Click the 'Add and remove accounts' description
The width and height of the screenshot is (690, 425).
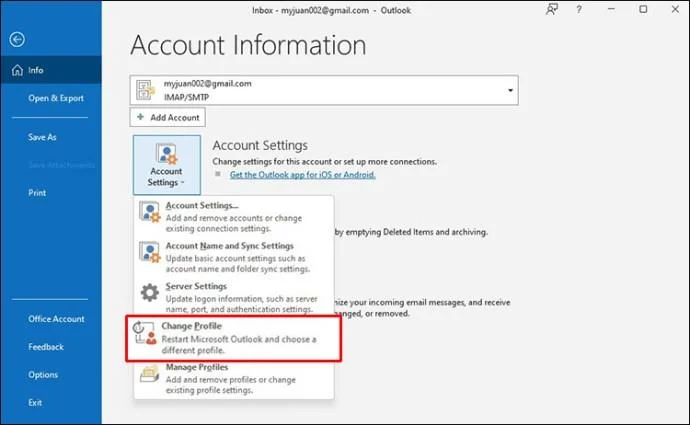234,223
